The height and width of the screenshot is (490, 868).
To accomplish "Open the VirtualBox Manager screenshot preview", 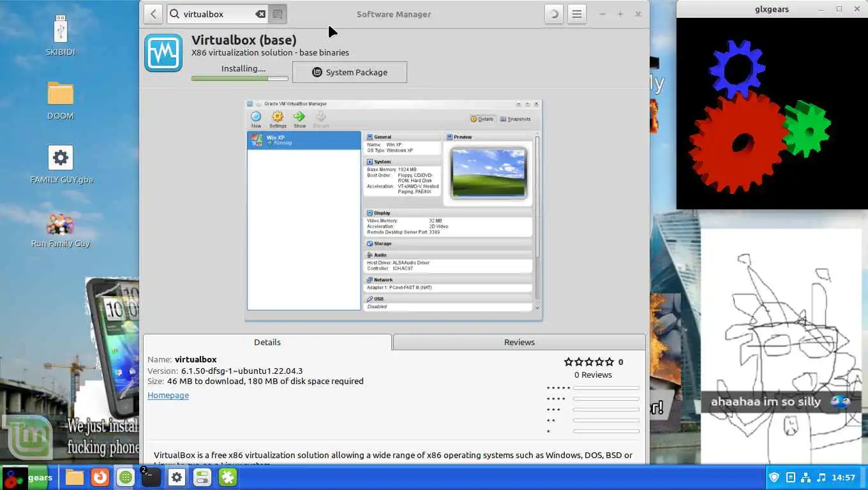I will point(394,210).
